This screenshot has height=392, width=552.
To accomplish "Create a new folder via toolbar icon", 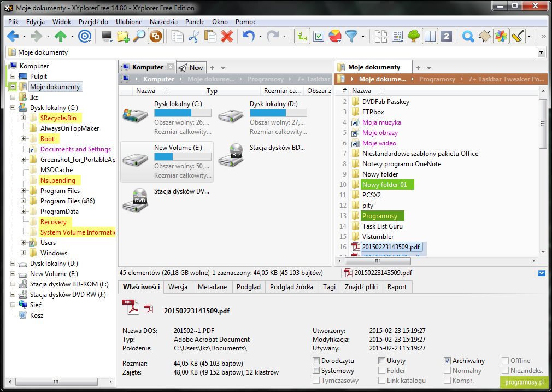I will click(123, 36).
